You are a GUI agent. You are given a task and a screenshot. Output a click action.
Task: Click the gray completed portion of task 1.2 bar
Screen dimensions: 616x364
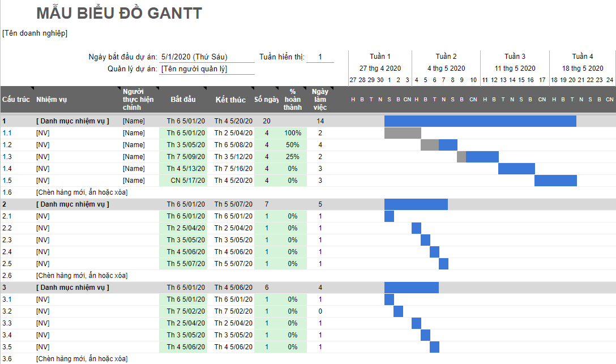[x=430, y=145]
